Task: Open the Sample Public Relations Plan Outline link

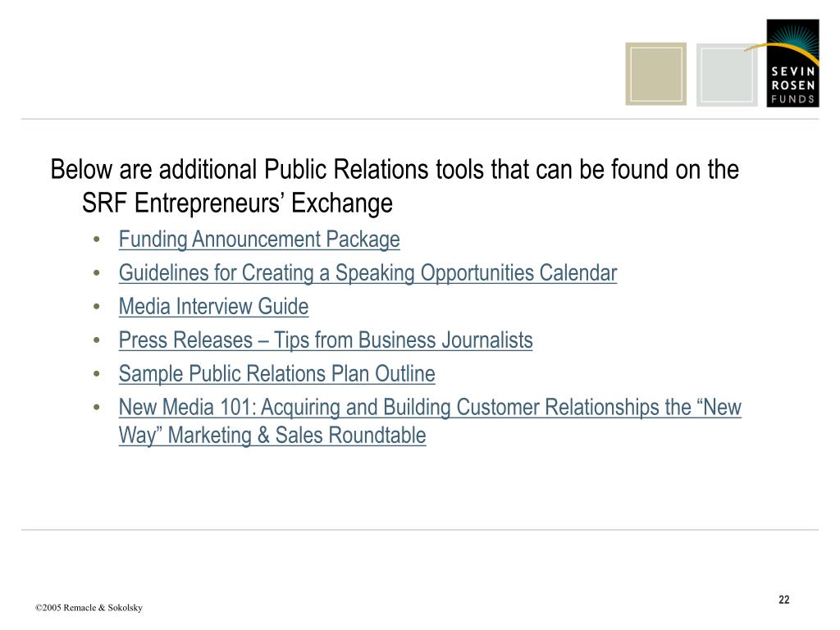Action: [x=277, y=373]
